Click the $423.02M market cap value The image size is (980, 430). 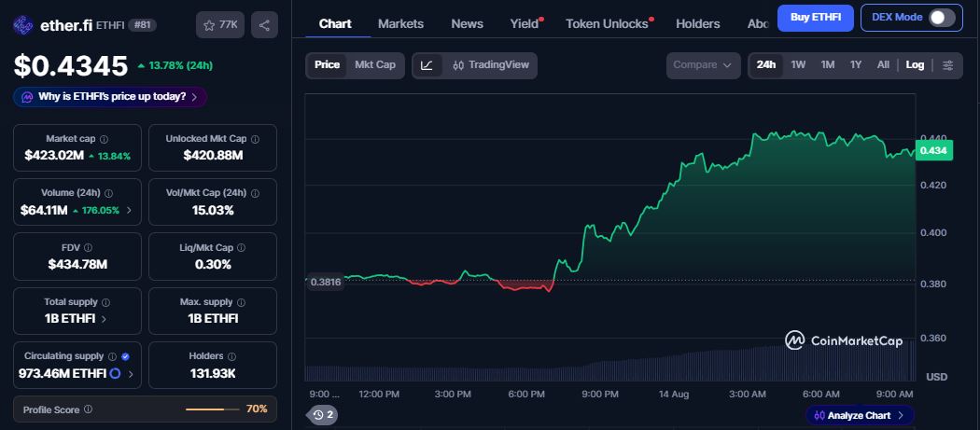pyautogui.click(x=54, y=157)
